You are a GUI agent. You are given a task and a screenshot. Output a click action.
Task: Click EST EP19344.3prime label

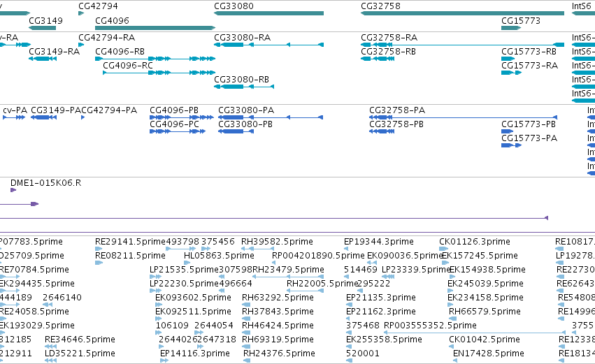[379, 242]
